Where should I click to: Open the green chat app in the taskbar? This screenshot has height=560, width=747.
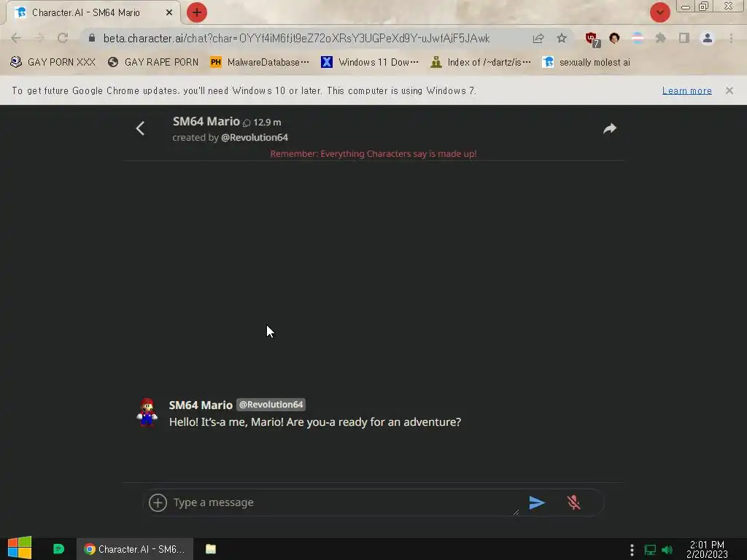(58, 549)
